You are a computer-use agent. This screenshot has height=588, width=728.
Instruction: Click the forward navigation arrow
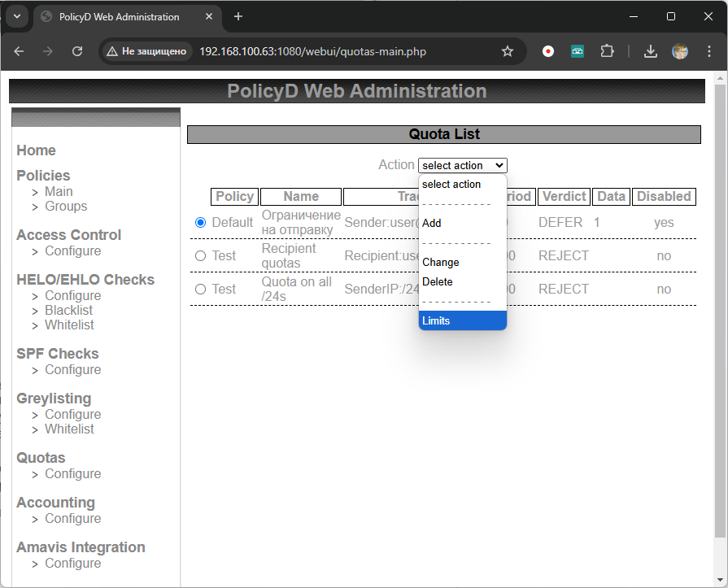(47, 51)
